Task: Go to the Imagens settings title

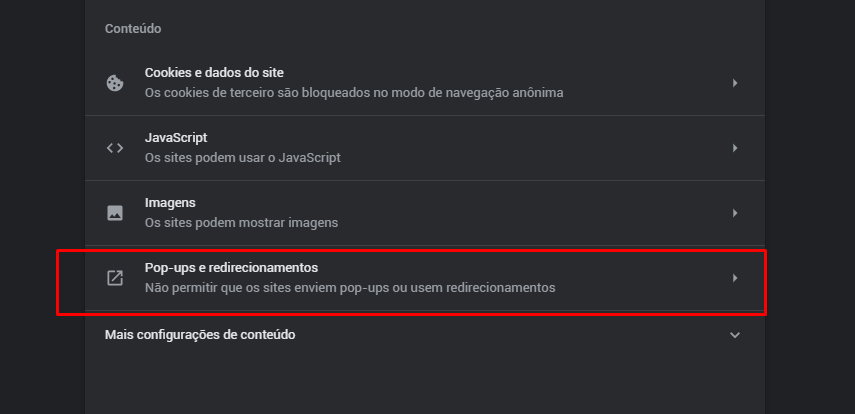Action: tap(170, 203)
